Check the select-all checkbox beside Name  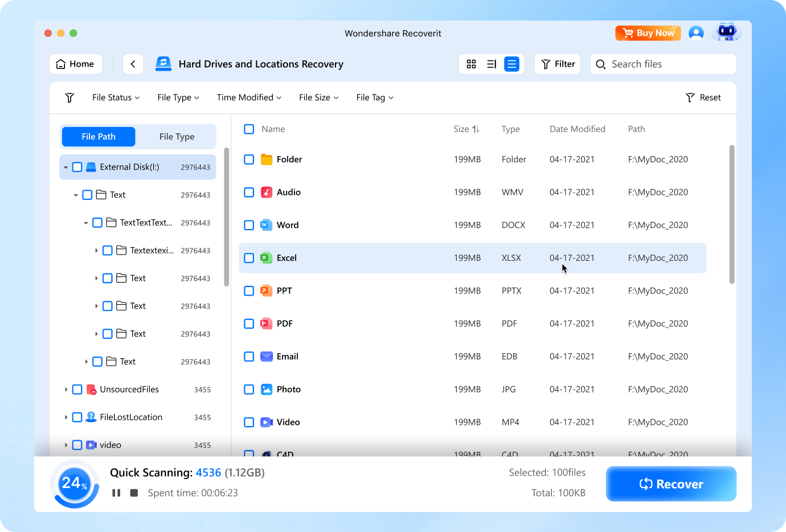[249, 129]
